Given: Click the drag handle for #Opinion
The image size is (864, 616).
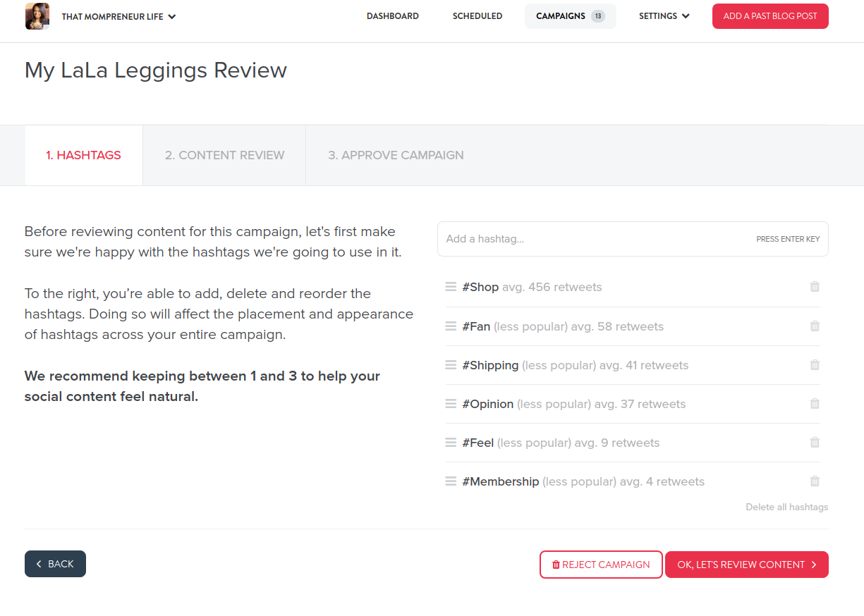Looking at the screenshot, I should 451,404.
